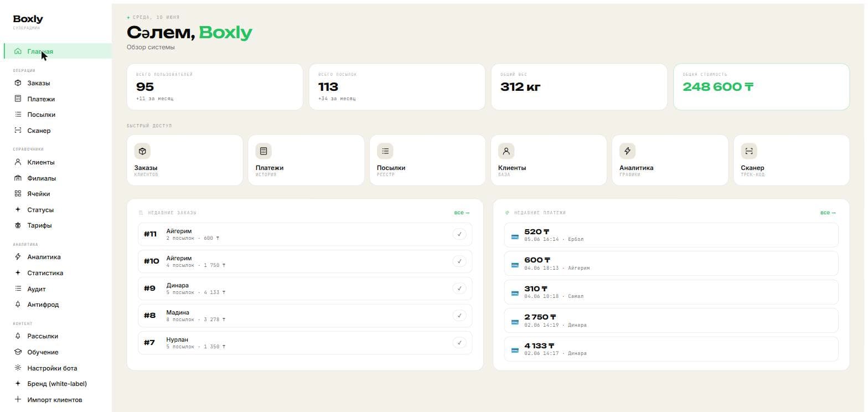Click the Сканер quick access card icon
Screen dimensions: 868x412
click(x=749, y=151)
